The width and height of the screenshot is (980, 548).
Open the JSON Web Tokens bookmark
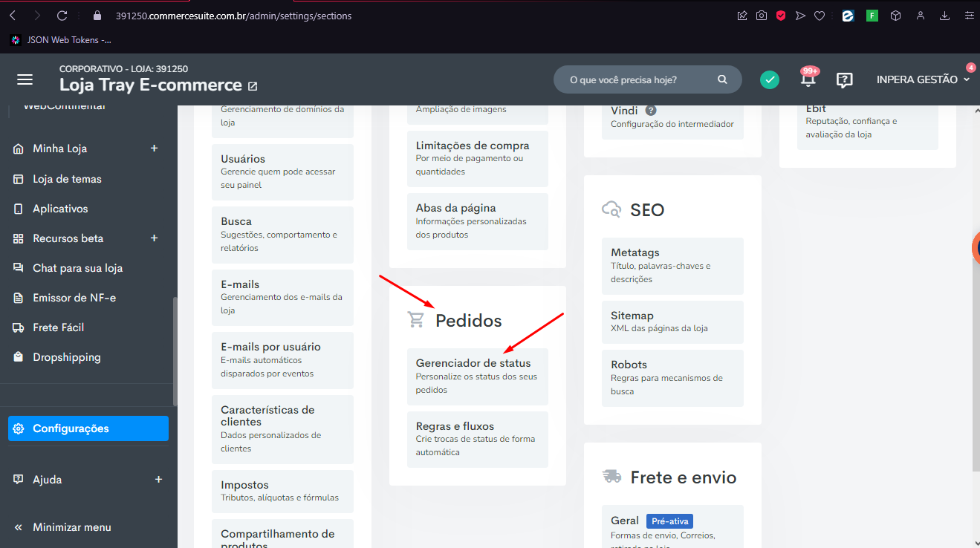[61, 40]
